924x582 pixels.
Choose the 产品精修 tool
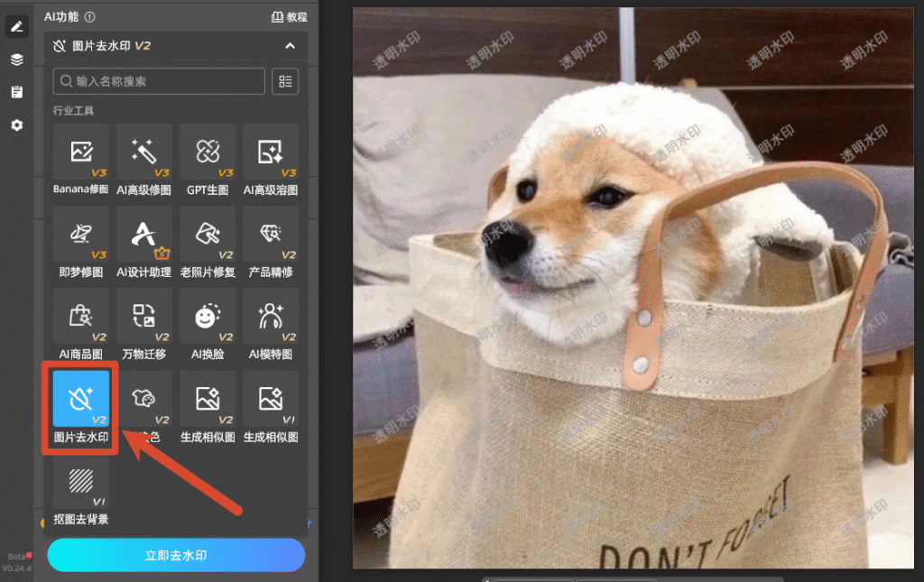pos(271,242)
